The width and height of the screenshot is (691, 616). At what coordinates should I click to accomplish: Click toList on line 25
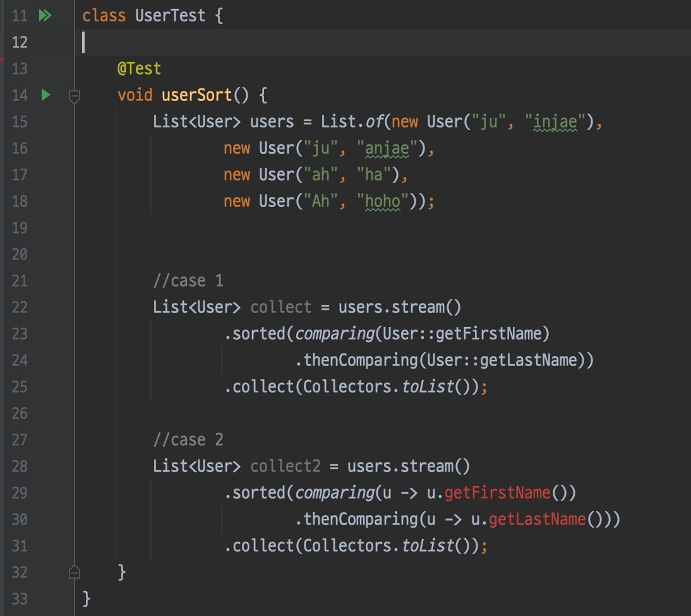tap(428, 387)
